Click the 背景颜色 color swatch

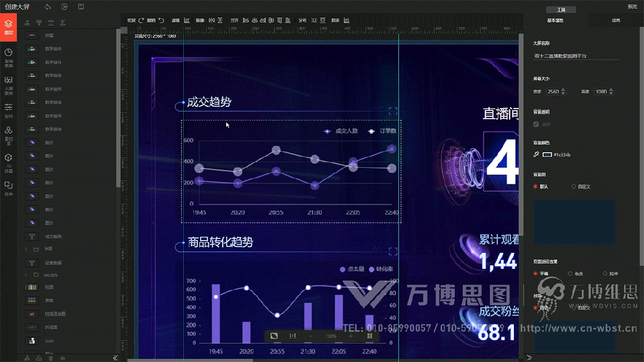point(547,154)
